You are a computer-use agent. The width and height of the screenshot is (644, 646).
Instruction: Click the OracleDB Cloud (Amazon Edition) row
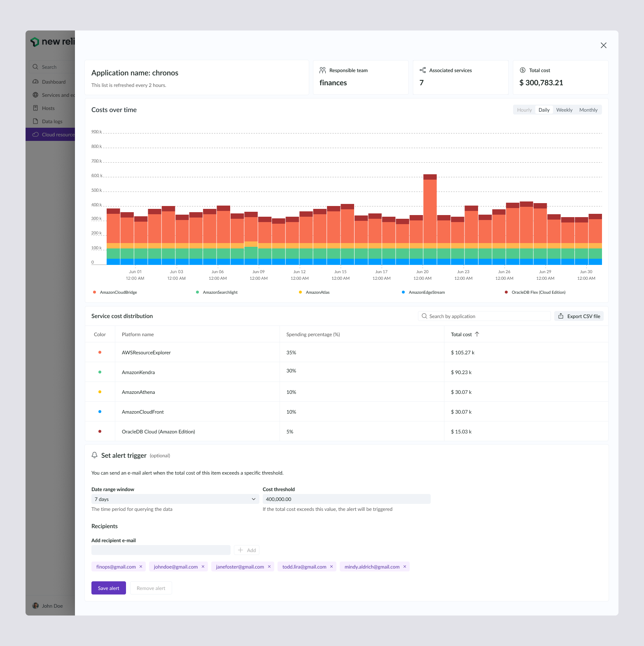tap(347, 431)
